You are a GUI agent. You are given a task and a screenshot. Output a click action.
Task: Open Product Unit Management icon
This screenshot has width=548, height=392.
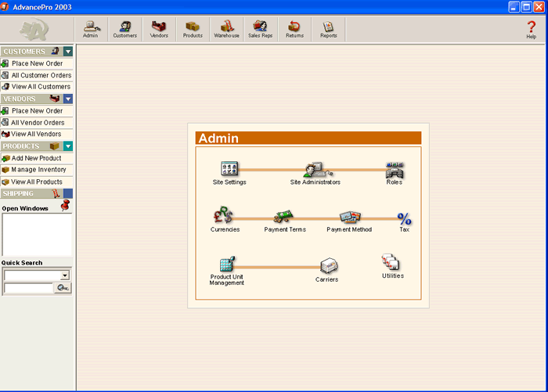tap(227, 271)
